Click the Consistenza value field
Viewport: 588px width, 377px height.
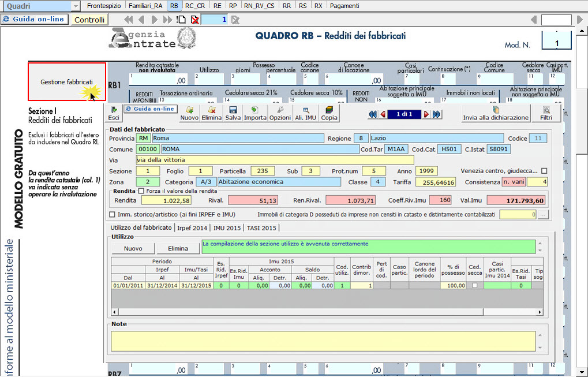pyautogui.click(x=537, y=182)
